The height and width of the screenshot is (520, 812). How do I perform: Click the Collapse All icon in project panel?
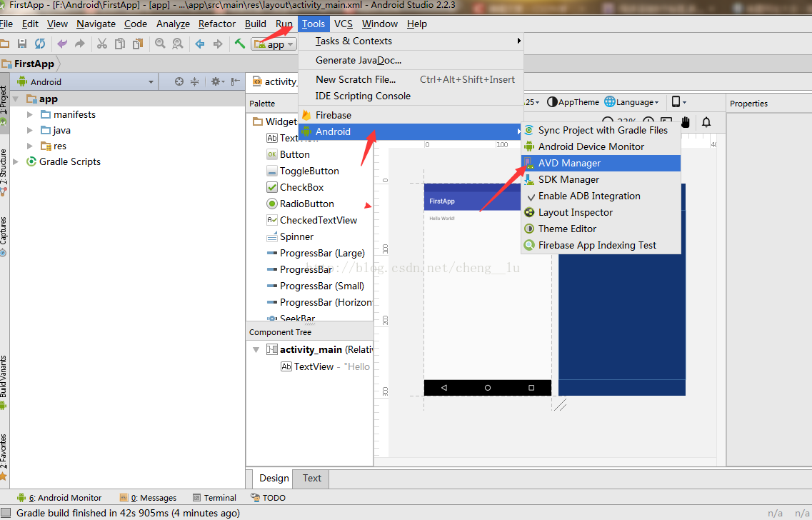tap(195, 81)
